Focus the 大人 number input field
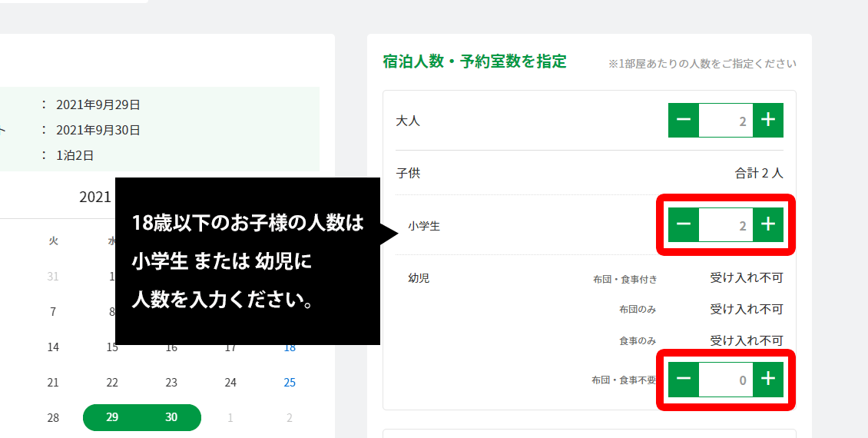The image size is (868, 438). 725,120
